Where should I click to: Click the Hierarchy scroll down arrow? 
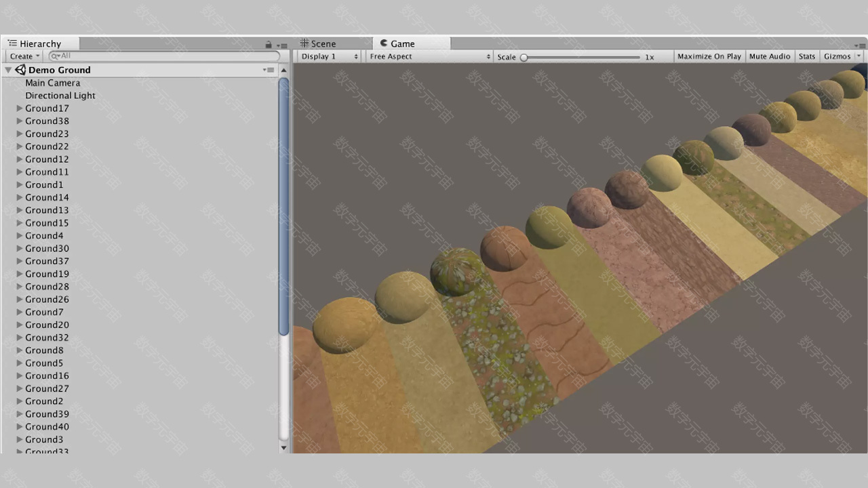point(283,447)
